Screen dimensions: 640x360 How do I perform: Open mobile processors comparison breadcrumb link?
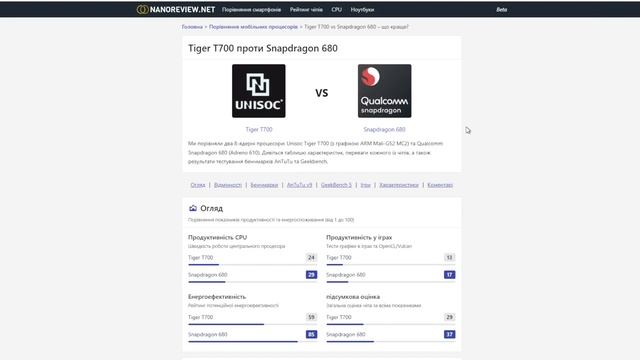253,27
